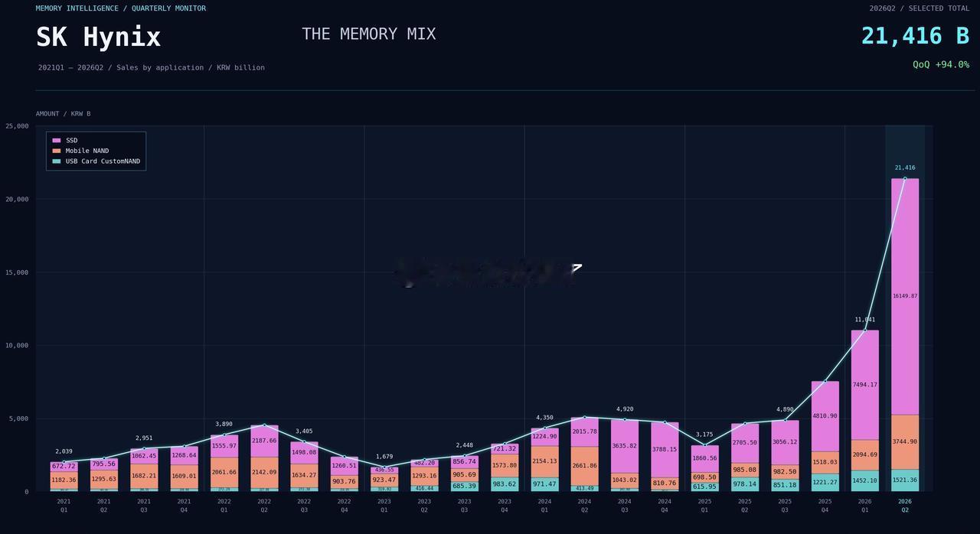Image resolution: width=980 pixels, height=534 pixels.
Task: Click the 11,041 total label above 2026 Q1
Action: [865, 320]
